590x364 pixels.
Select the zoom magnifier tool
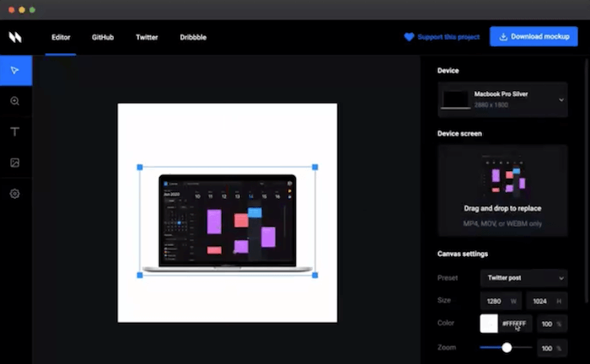coord(15,101)
